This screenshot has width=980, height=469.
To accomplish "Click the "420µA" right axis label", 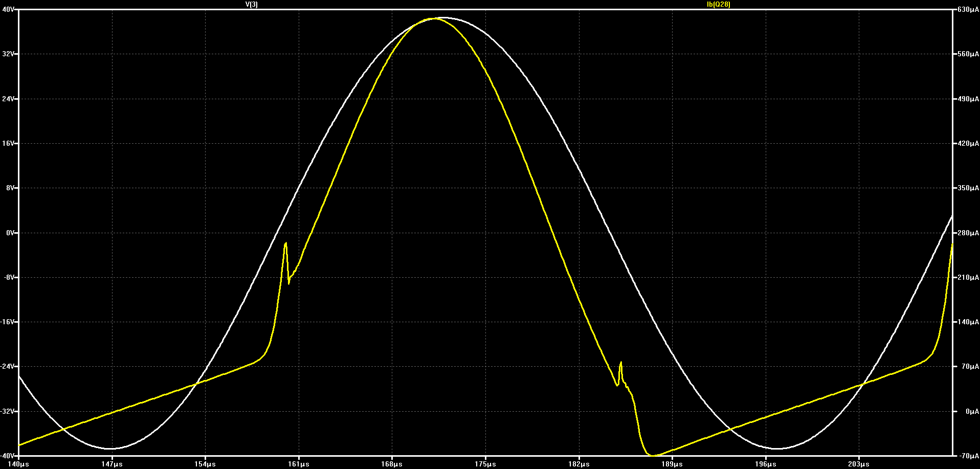I will tap(968, 143).
